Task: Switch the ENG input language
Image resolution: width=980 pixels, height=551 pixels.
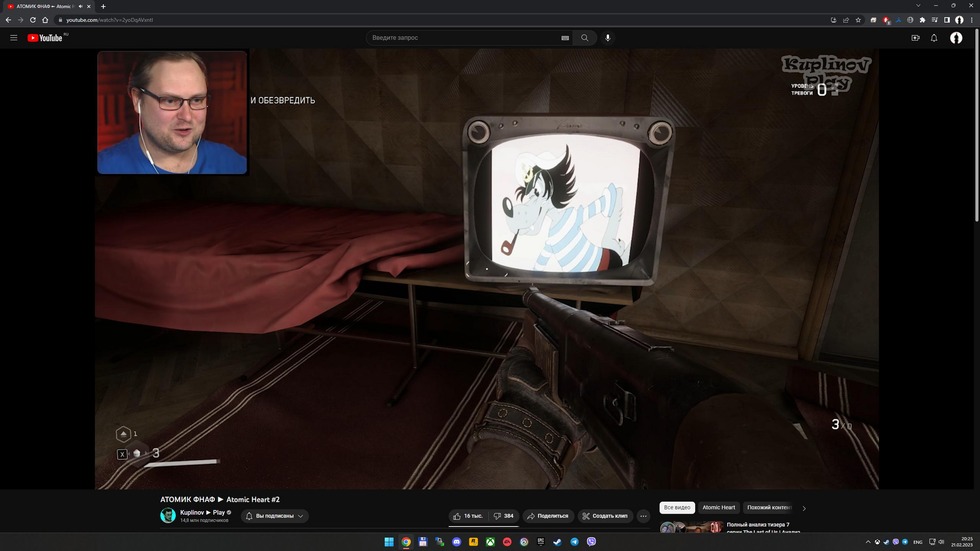Action: (x=917, y=542)
